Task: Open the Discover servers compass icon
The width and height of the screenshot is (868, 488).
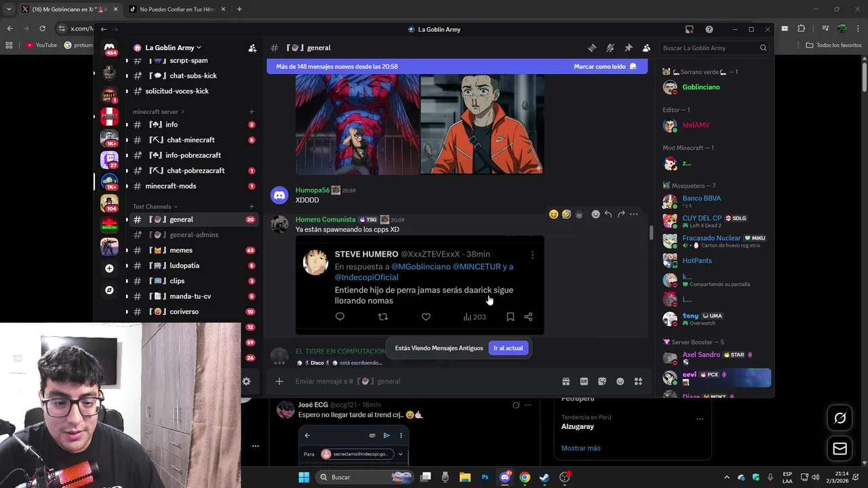Action: (109, 290)
